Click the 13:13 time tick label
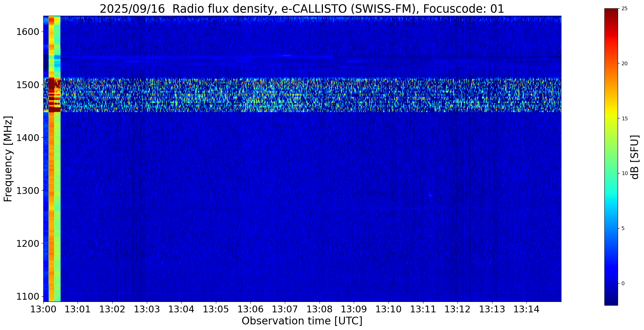This screenshot has width=644, height=330. tap(492, 309)
